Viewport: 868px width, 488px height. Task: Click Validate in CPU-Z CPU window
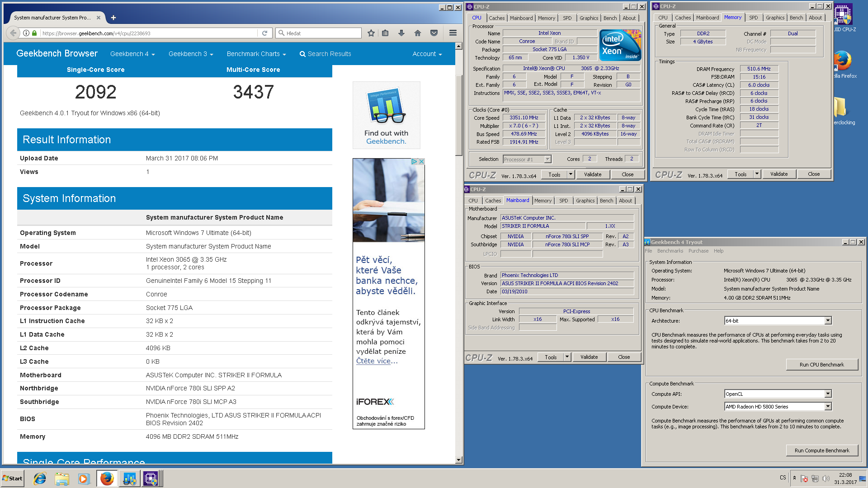point(593,174)
